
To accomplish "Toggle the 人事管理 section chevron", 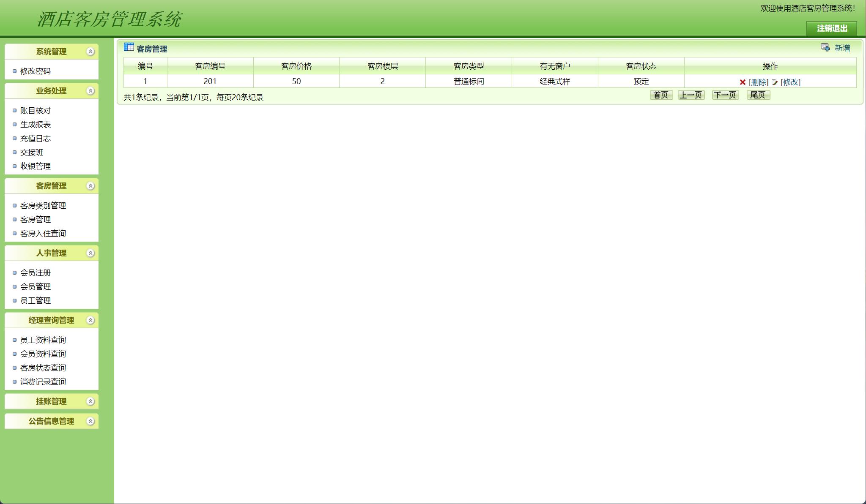I will (x=90, y=253).
